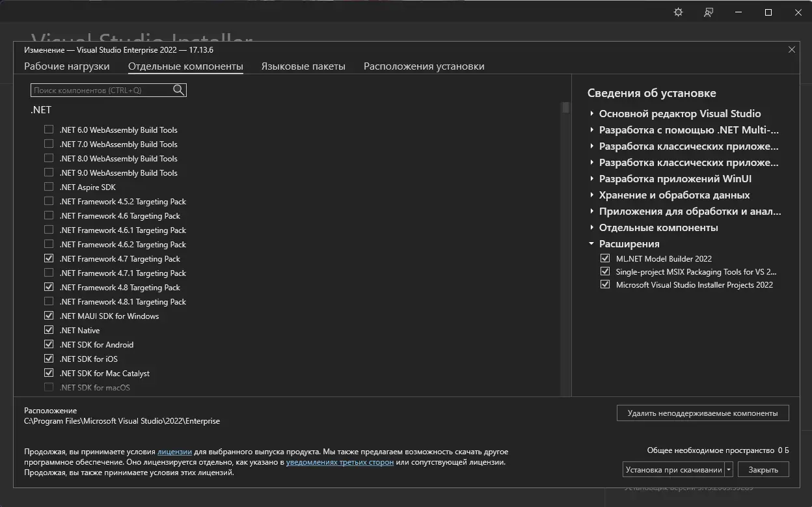The image size is (812, 507).
Task: Check .NET 6.0 WebAssembly Build Tools
Action: (x=49, y=130)
